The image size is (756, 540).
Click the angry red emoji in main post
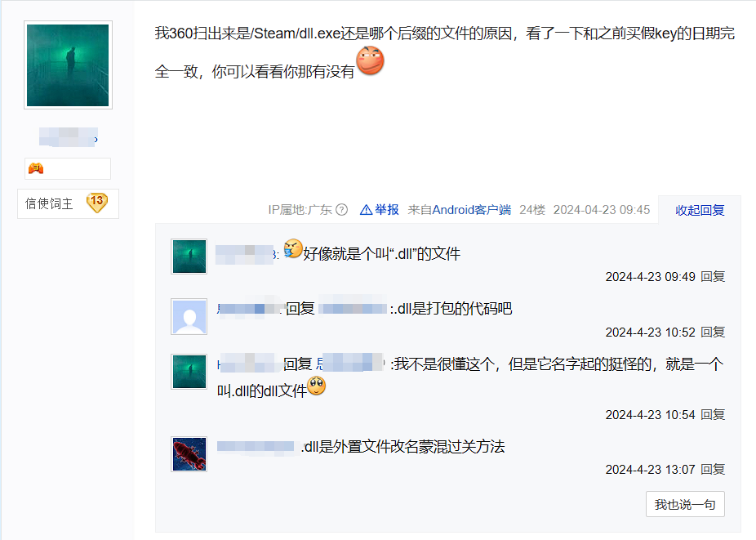371,60
